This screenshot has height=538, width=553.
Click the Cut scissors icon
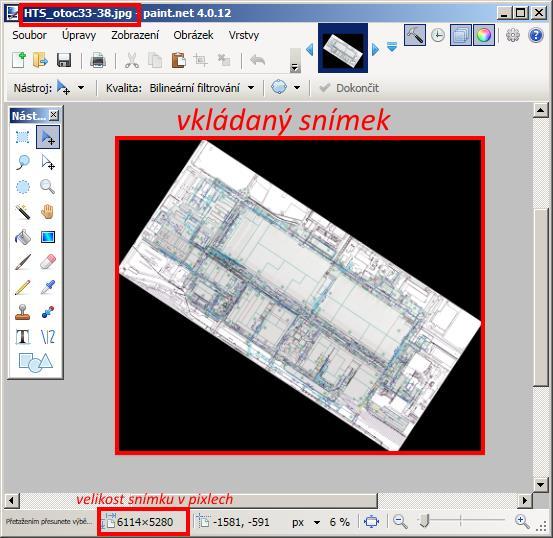click(132, 60)
